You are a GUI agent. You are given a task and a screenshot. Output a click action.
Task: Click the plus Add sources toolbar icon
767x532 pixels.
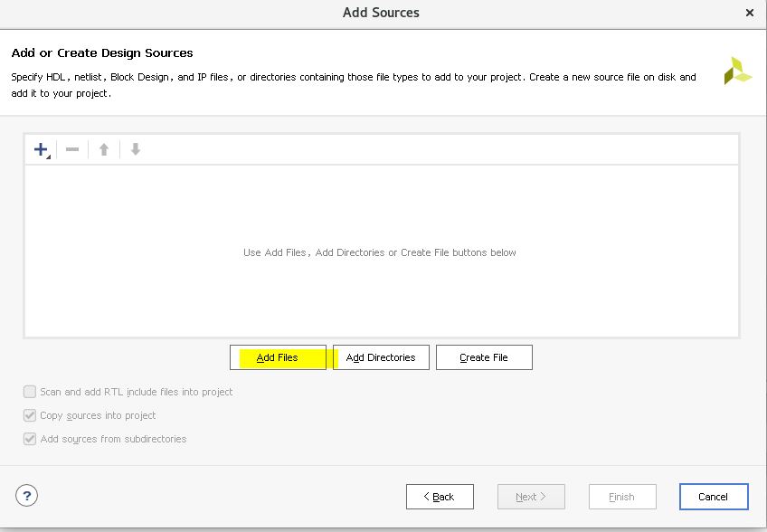(42, 150)
